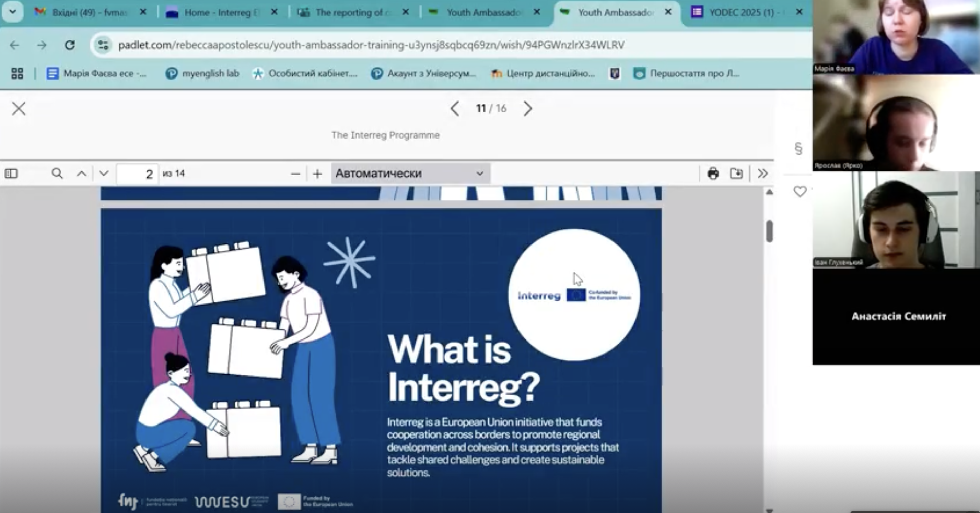Close the YODEC 2025 tab
The width and height of the screenshot is (980, 513).
[799, 12]
